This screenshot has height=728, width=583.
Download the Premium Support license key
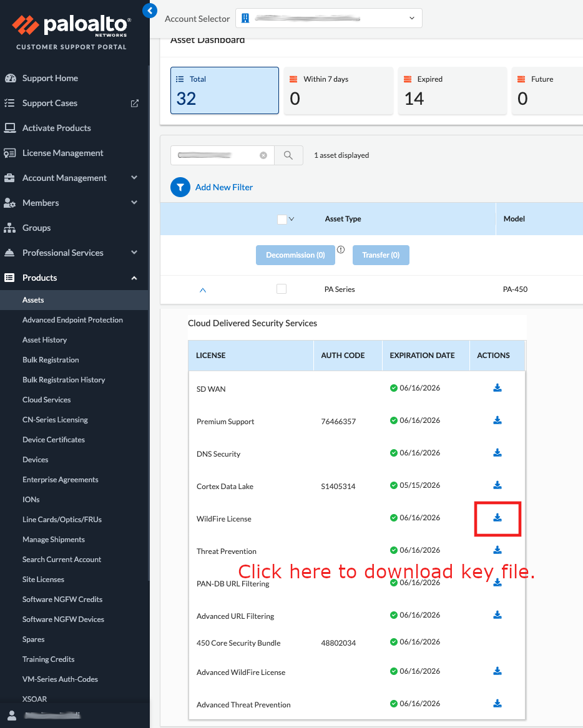click(x=497, y=420)
